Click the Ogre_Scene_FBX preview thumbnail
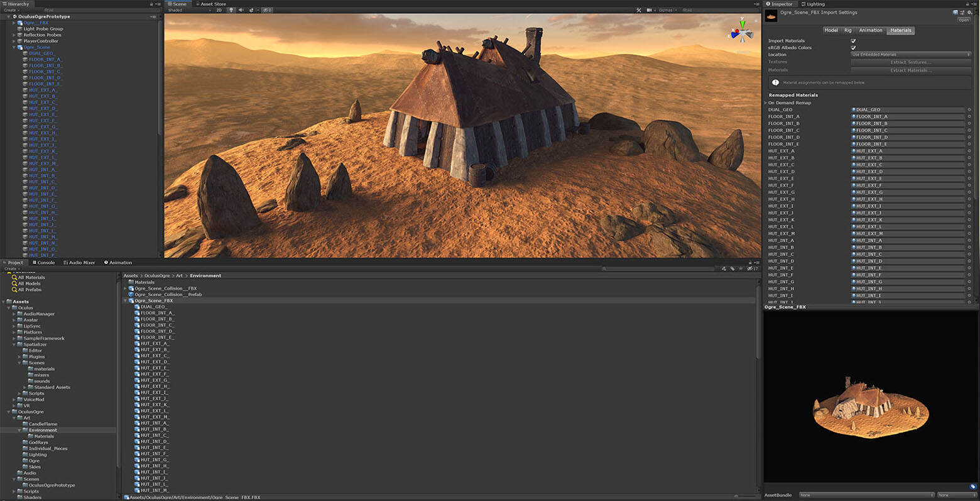Screen dimensions: 980x501 (x=870, y=402)
